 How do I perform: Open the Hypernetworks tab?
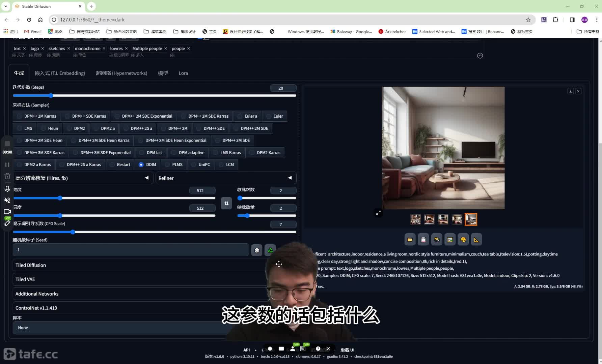point(121,73)
